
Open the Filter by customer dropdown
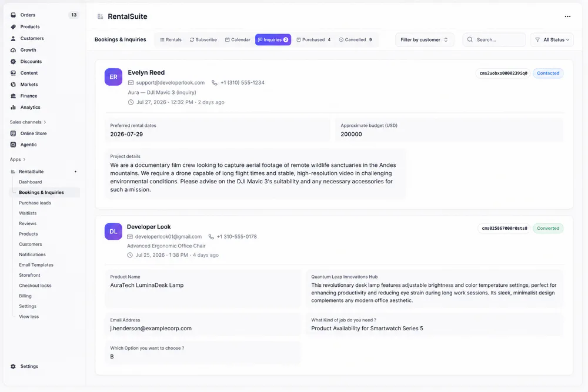(425, 40)
